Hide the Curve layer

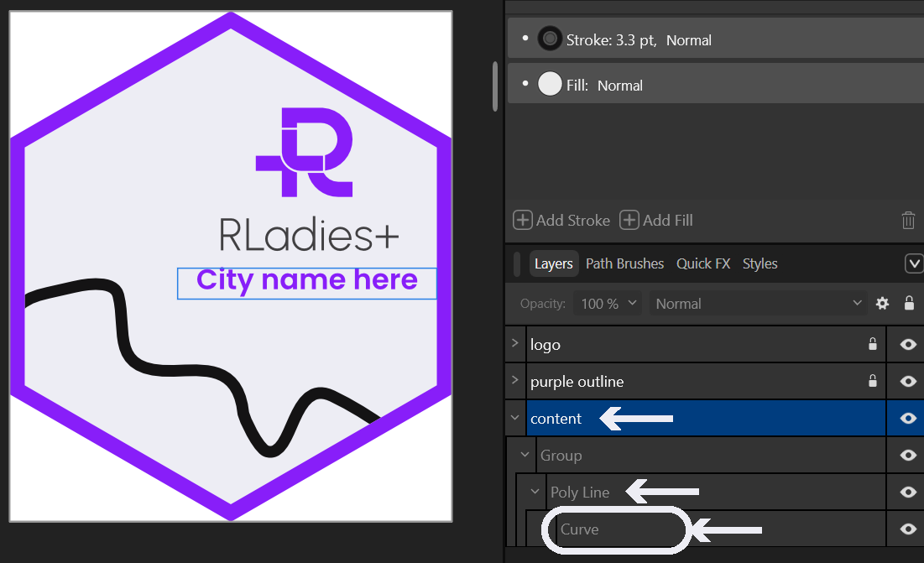[908, 529]
